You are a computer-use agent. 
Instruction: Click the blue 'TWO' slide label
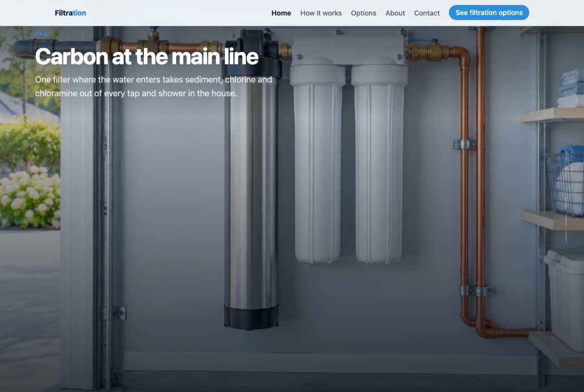41,34
